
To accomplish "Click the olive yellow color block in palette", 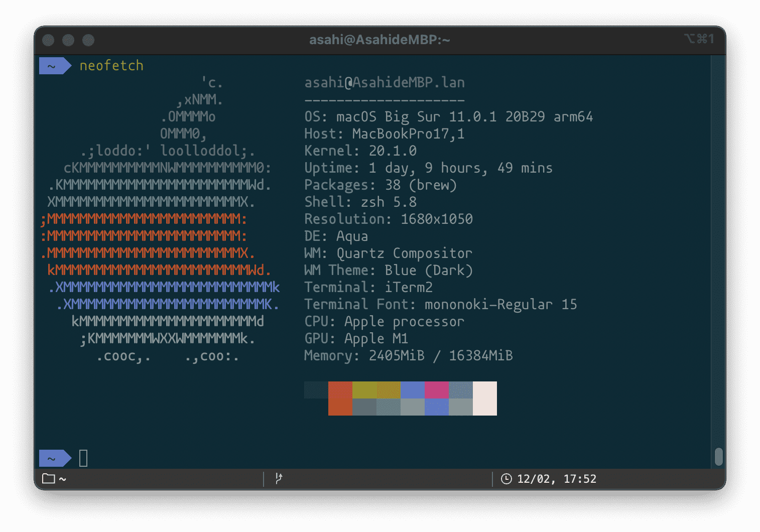I will 364,390.
